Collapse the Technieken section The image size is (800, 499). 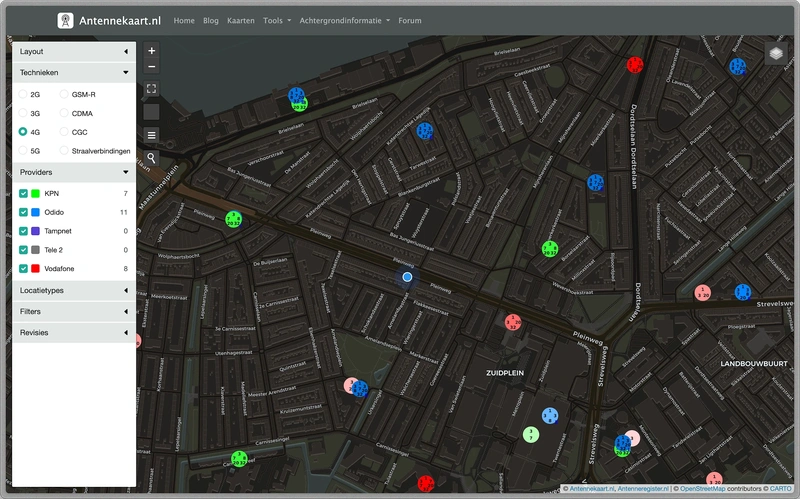point(74,72)
